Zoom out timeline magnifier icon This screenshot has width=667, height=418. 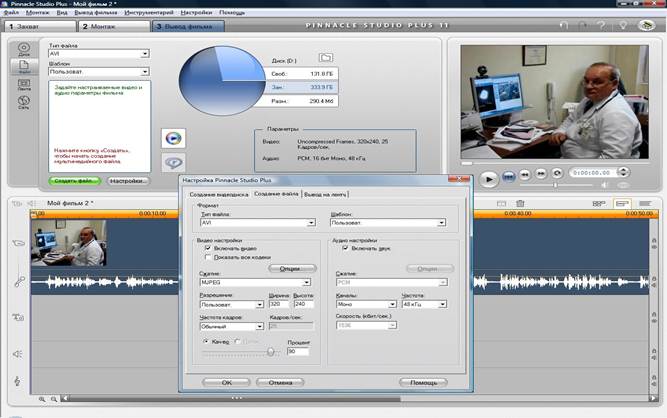pos(54,399)
